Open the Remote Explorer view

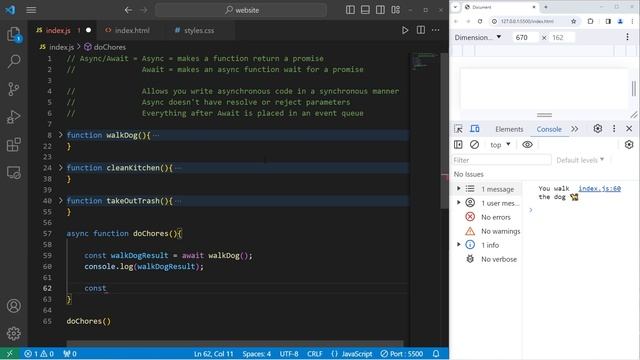13,172
